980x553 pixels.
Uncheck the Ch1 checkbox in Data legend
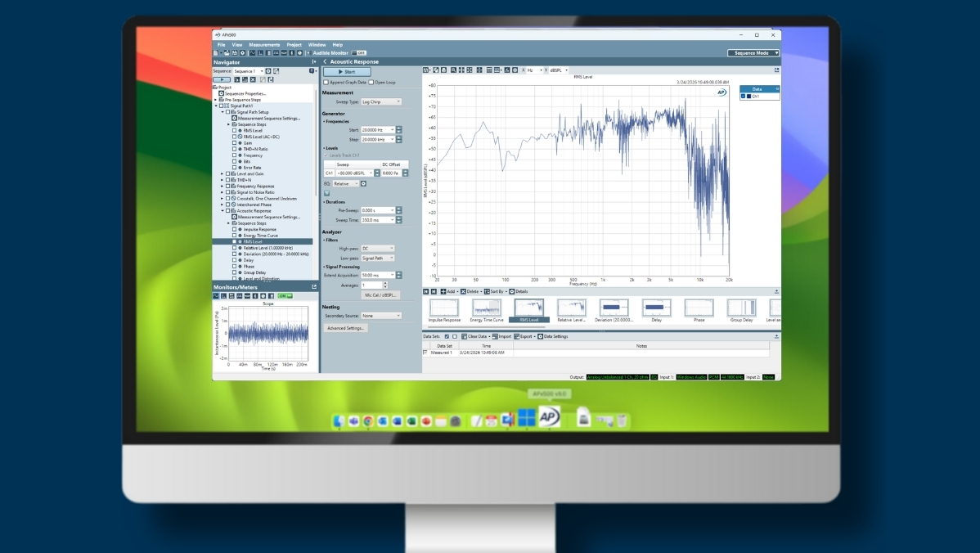[743, 97]
